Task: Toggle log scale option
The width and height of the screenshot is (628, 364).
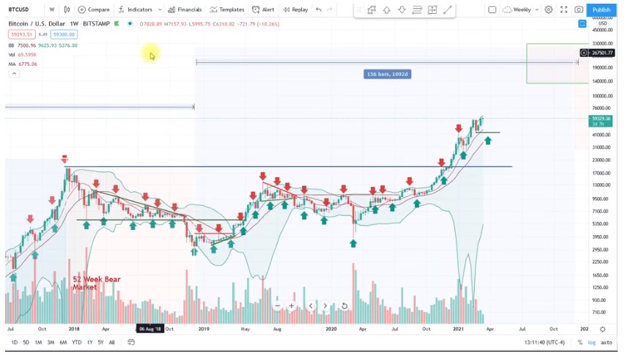Action: [591, 342]
